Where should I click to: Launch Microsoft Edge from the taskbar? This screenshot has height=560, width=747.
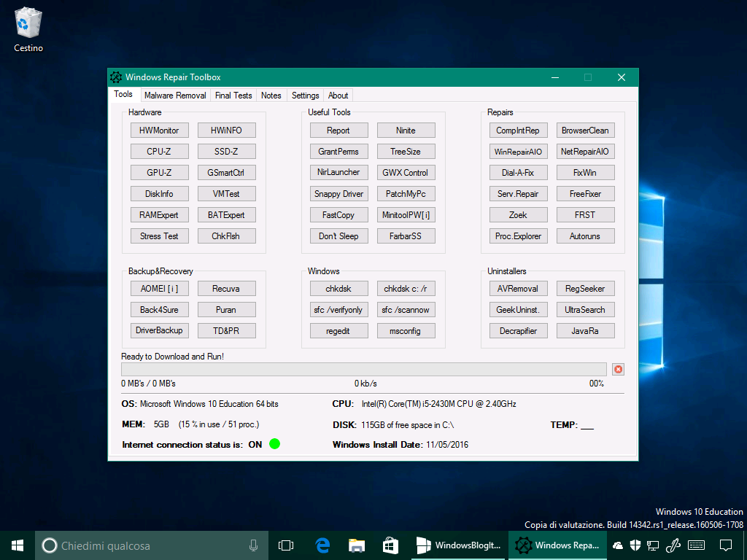[x=322, y=545]
